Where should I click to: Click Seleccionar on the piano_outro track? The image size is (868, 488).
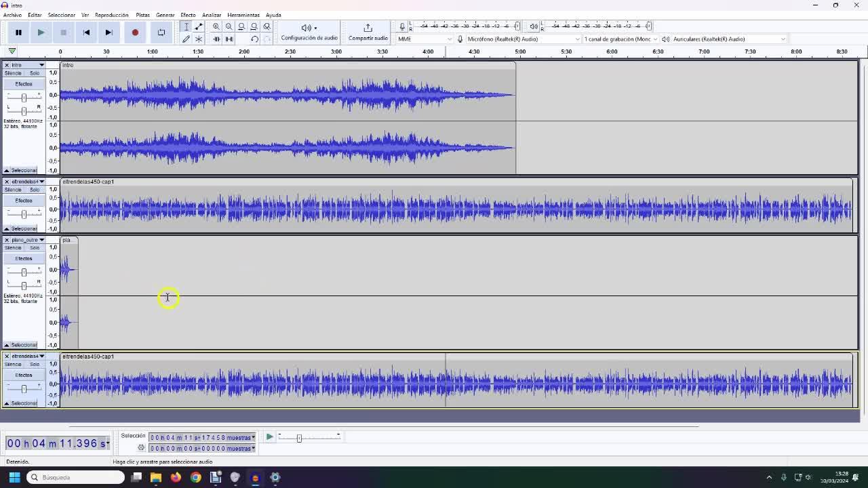[x=24, y=346]
